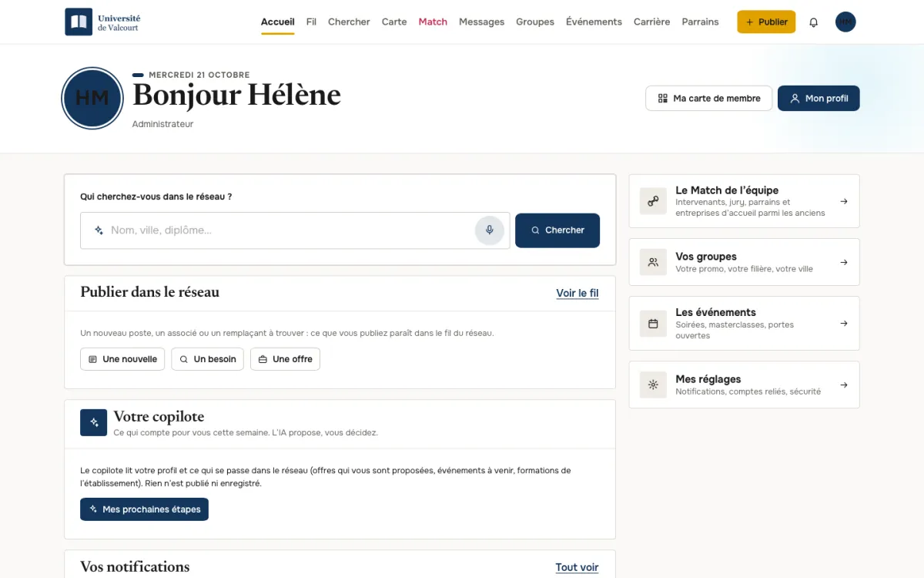The image size is (924, 578).
Task: Click the HM avatar in the top bar
Action: 845,22
